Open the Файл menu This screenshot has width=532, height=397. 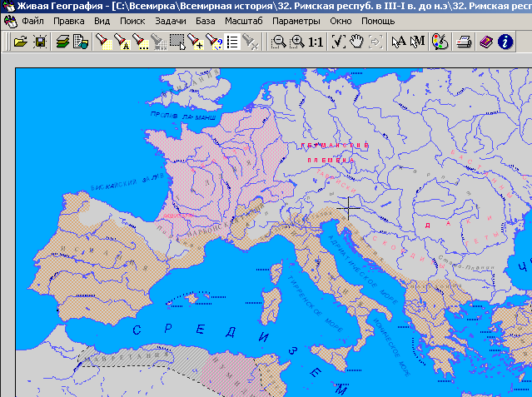click(x=34, y=20)
